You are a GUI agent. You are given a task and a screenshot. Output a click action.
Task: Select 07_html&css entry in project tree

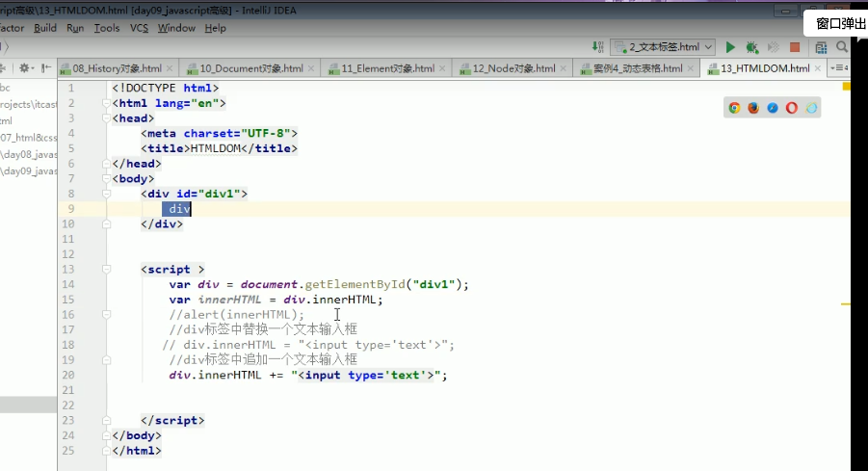[29, 138]
